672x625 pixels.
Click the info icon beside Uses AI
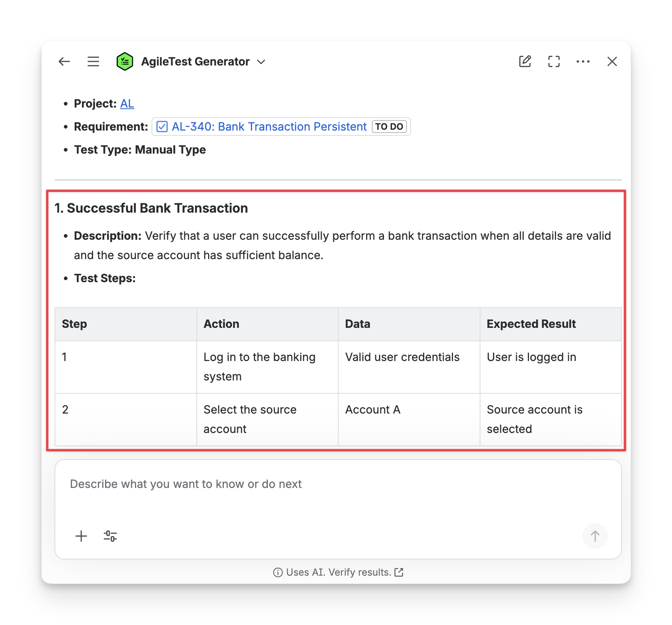tap(278, 572)
